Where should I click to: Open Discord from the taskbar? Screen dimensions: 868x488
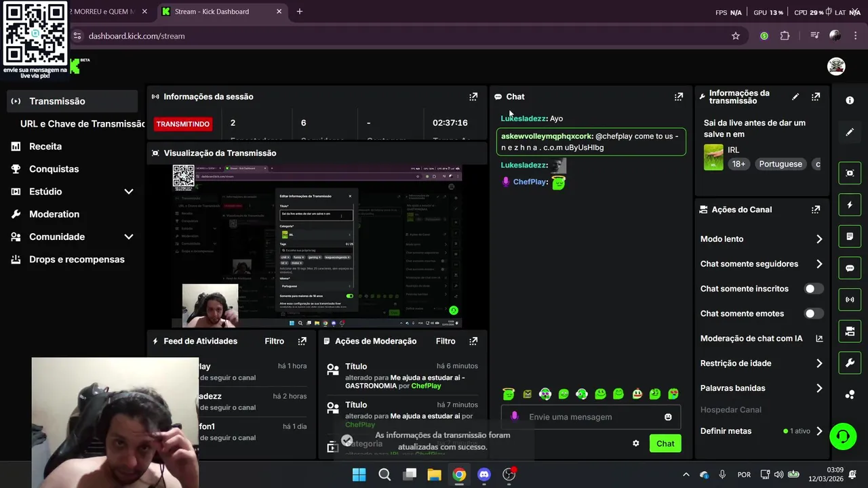484,474
